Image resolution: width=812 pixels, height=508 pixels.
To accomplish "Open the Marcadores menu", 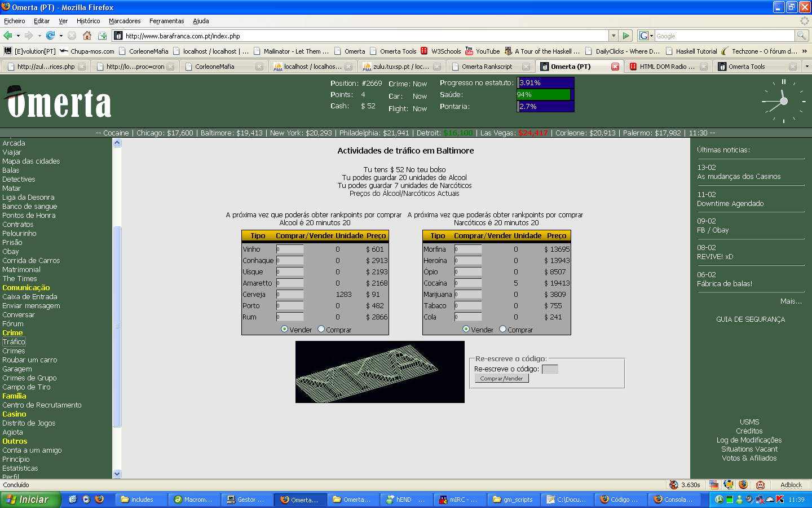I will point(125,21).
